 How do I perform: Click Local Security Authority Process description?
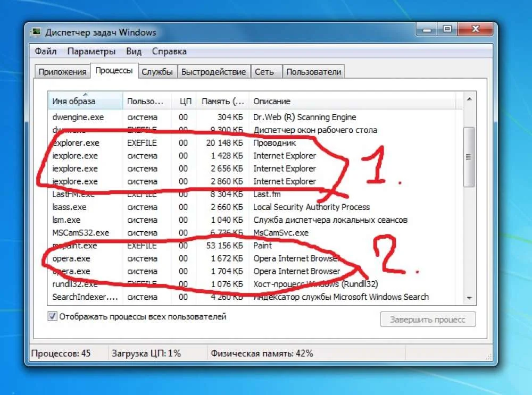[x=311, y=207]
